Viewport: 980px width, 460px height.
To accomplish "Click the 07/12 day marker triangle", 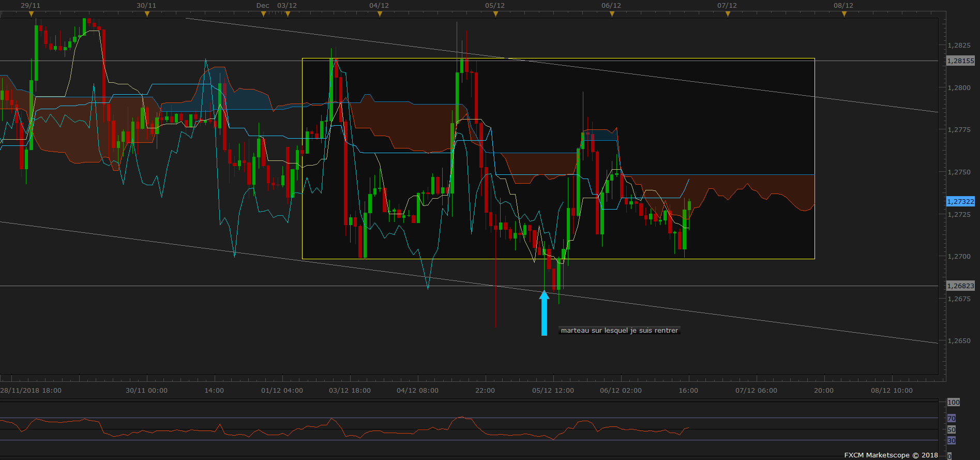I will point(728,14).
